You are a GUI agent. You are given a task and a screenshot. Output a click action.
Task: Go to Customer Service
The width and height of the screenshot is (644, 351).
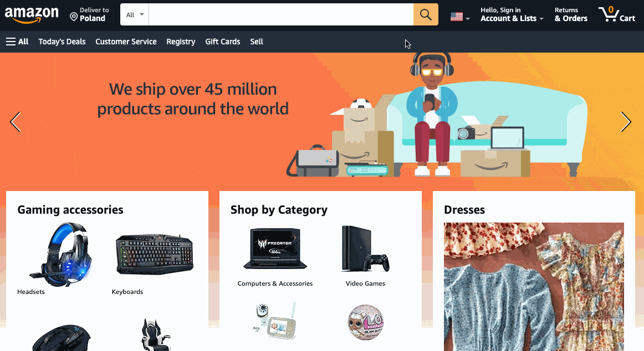pos(126,42)
